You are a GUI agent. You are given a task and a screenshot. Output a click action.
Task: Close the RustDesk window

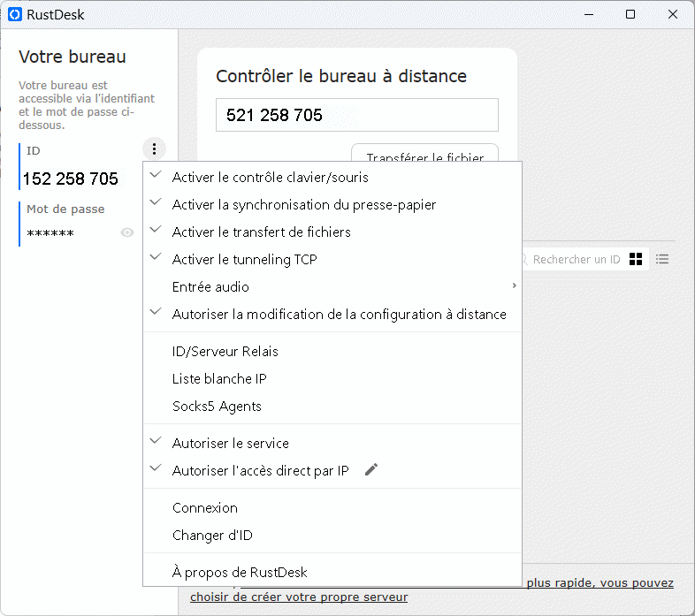[672, 15]
